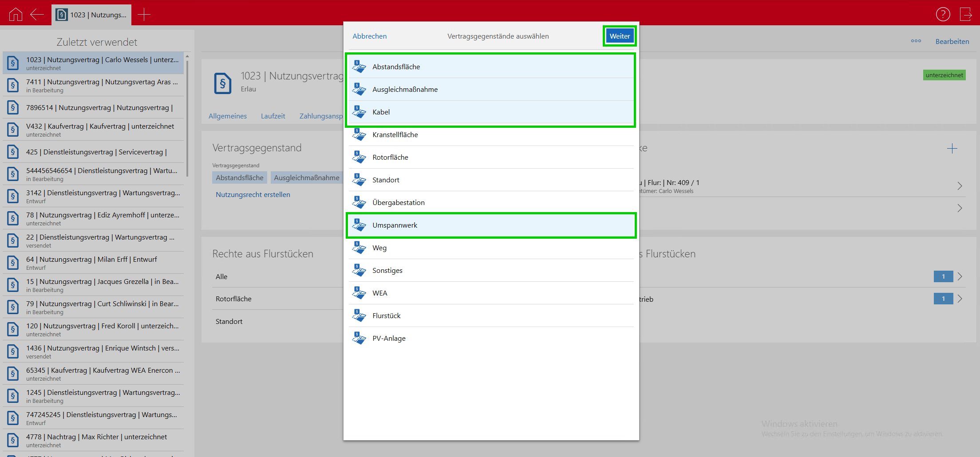Click the sidebar list scrollbar
Image resolution: width=980 pixels, height=457 pixels.
187,115
